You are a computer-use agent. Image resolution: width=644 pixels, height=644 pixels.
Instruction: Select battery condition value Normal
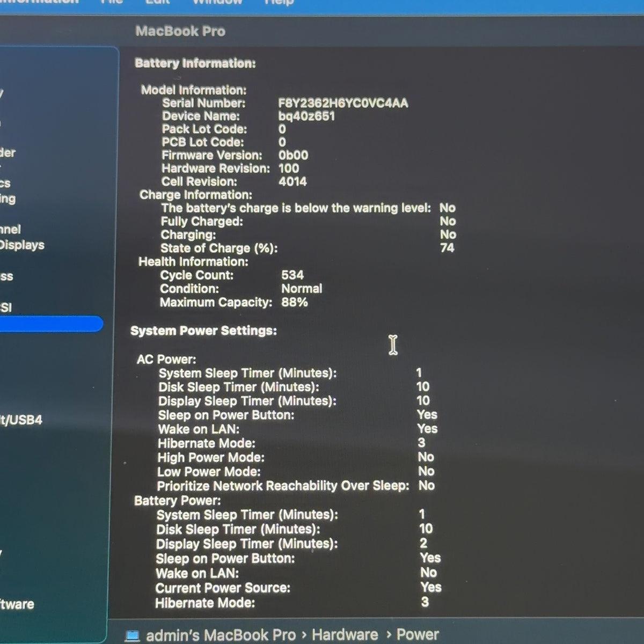[x=302, y=288]
